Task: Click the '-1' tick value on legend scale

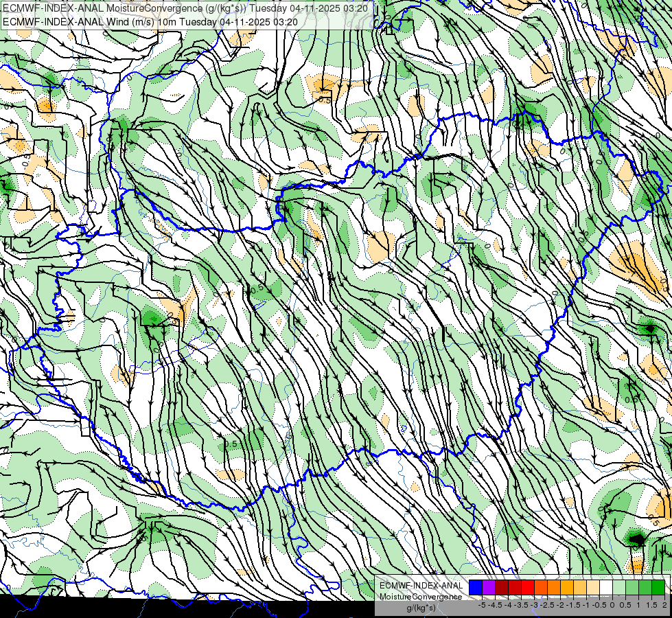Action: (x=587, y=605)
